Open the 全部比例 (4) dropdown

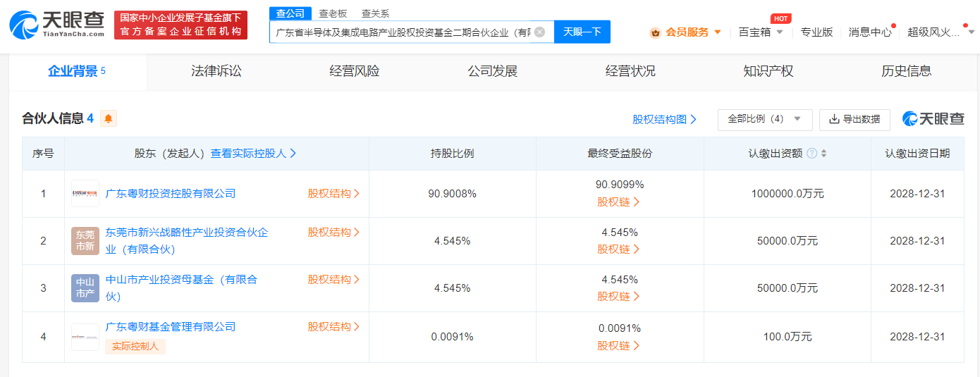click(764, 120)
